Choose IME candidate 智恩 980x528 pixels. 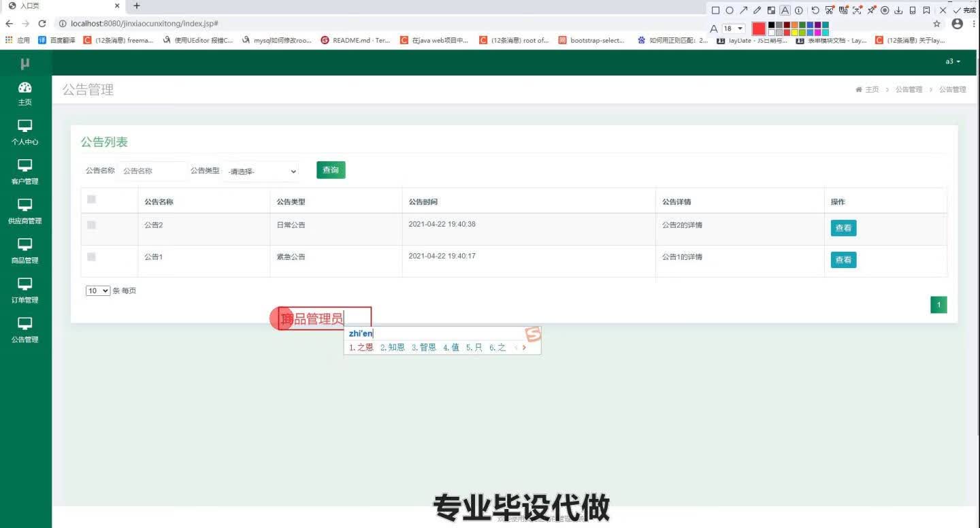423,347
